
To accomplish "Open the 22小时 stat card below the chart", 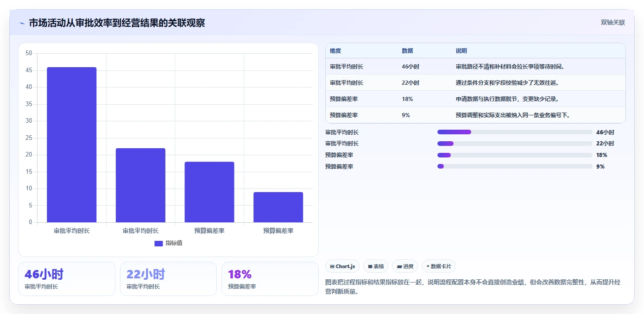I will (x=168, y=279).
